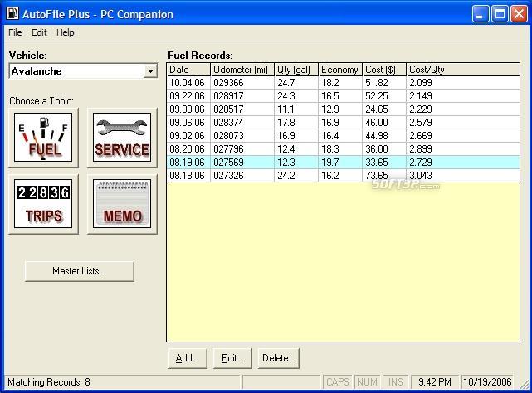Select the 09.06.06 fuel record
Image resolution: width=532 pixels, height=393 pixels.
click(343, 123)
